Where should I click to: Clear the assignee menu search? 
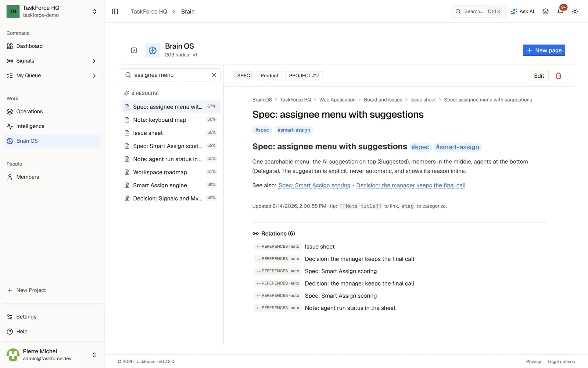click(214, 75)
